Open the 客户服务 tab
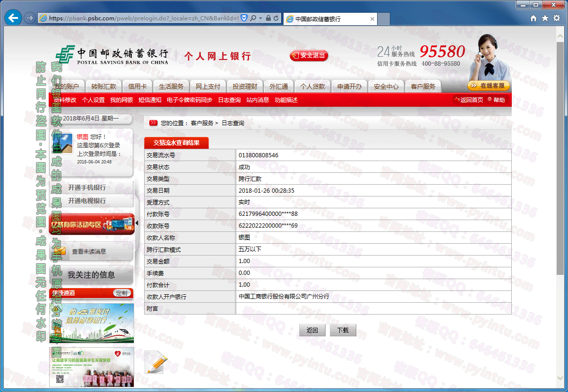 pos(423,86)
